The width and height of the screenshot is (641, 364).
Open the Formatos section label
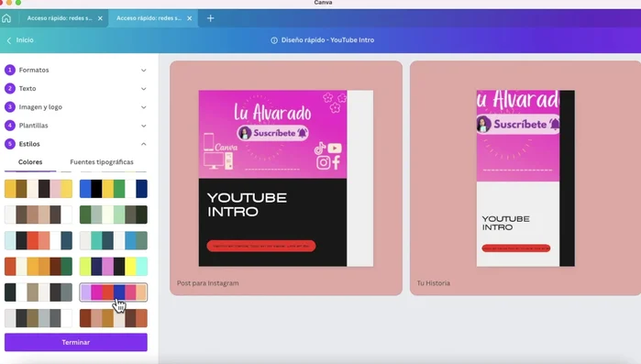click(34, 70)
